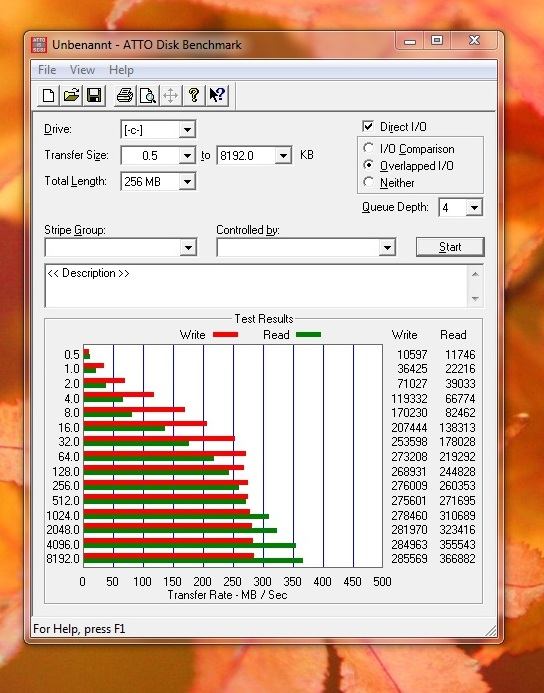Image resolution: width=544 pixels, height=693 pixels.
Task: Click the ATTO application icon in title bar
Action: pyautogui.click(x=39, y=45)
